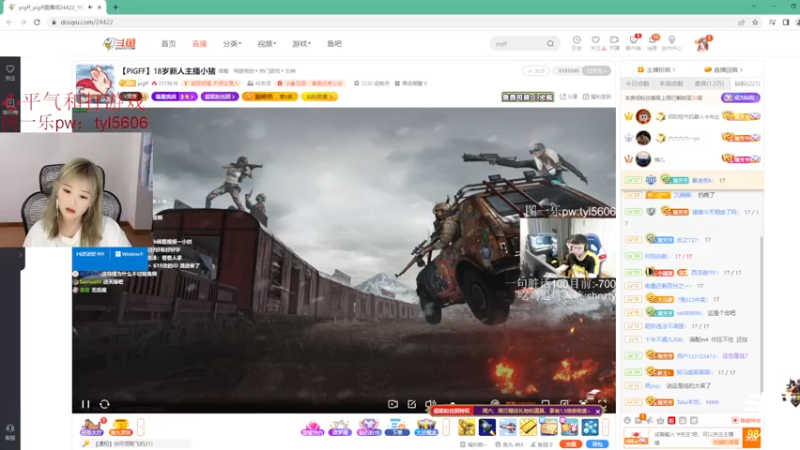Expand the left activity icons arrow
The image size is (800, 450).
coord(140,427)
